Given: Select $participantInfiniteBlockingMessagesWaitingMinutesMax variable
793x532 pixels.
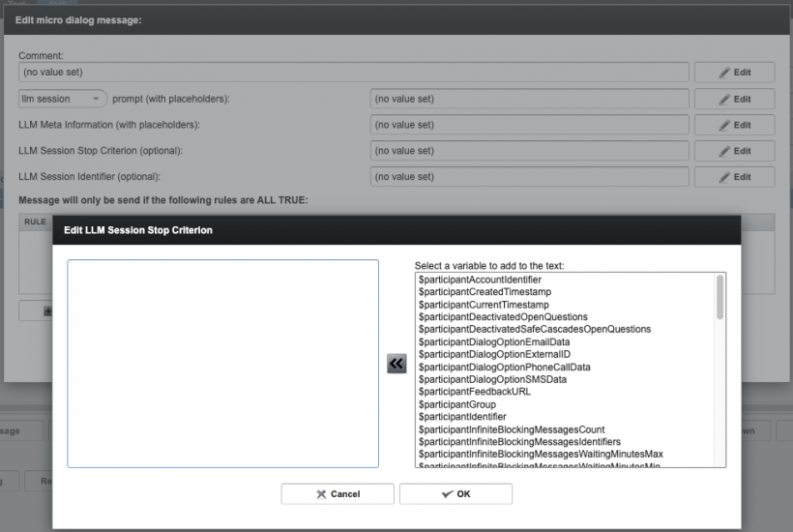Looking at the screenshot, I should click(x=541, y=454).
